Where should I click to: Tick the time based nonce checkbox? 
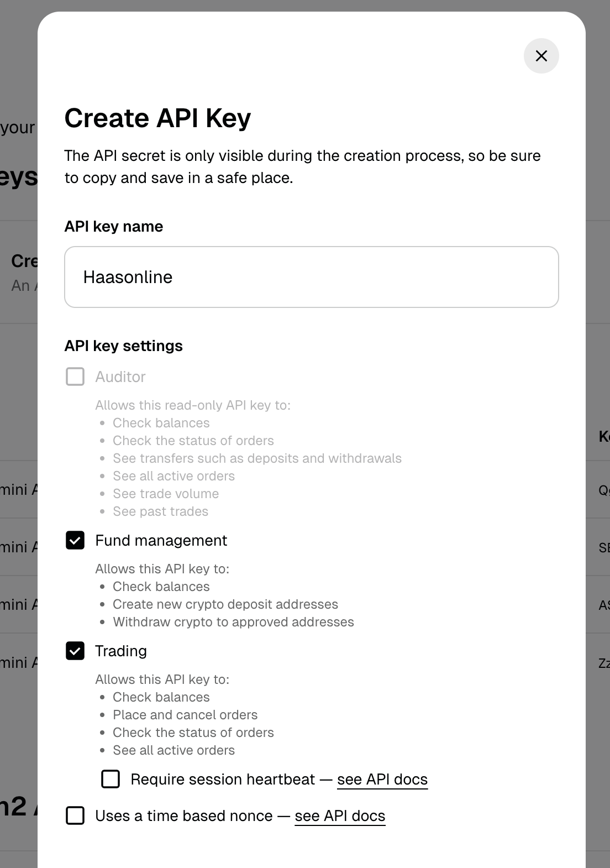point(75,815)
